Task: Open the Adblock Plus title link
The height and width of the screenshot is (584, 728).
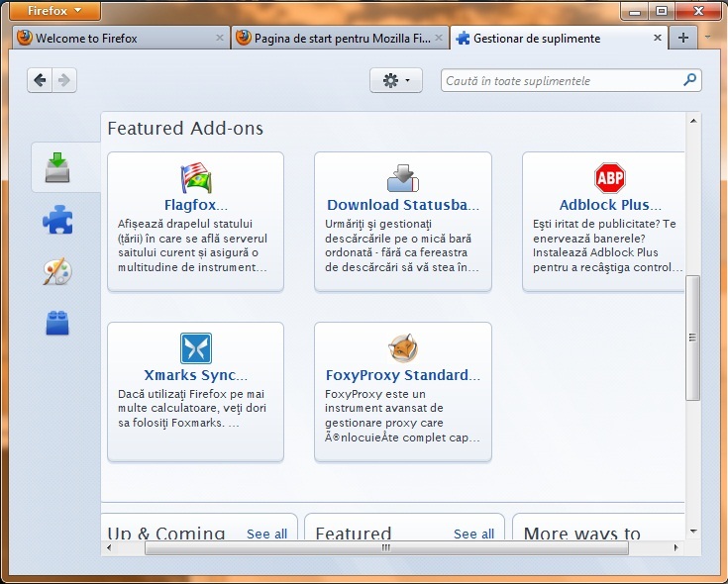Action: pyautogui.click(x=610, y=205)
